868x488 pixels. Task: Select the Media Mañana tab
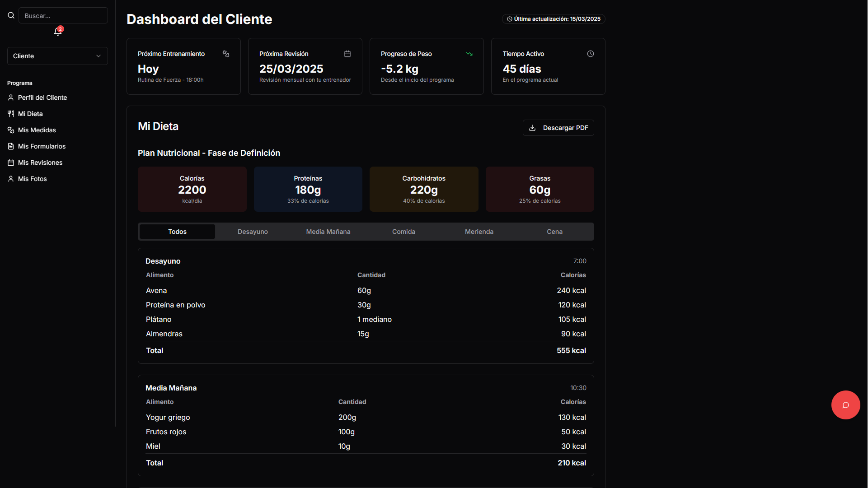tap(328, 232)
